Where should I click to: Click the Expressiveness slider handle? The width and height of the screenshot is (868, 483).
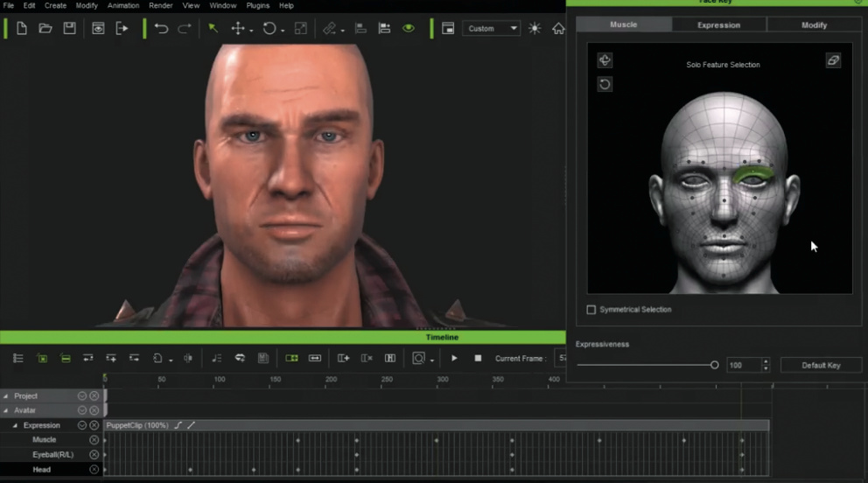click(x=714, y=365)
